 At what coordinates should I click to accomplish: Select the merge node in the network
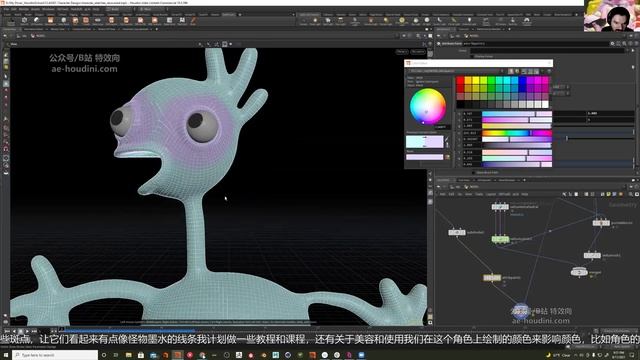click(x=579, y=272)
